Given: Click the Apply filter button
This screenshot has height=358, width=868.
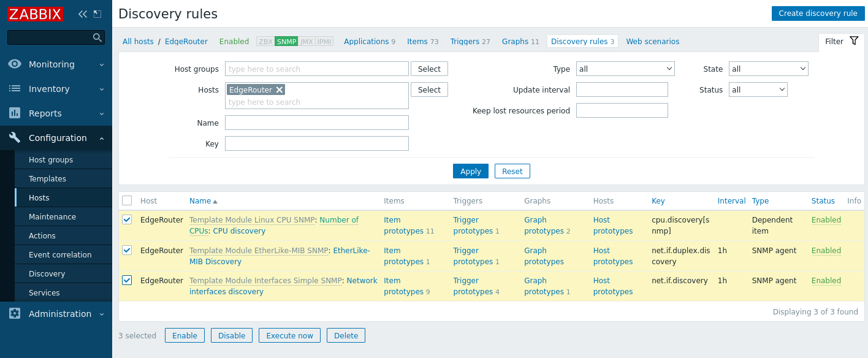Looking at the screenshot, I should coord(471,171).
